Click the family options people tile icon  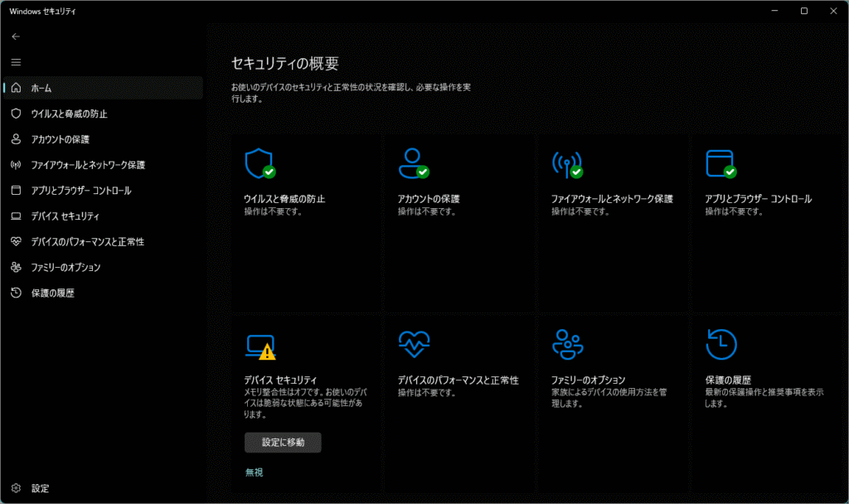click(566, 343)
